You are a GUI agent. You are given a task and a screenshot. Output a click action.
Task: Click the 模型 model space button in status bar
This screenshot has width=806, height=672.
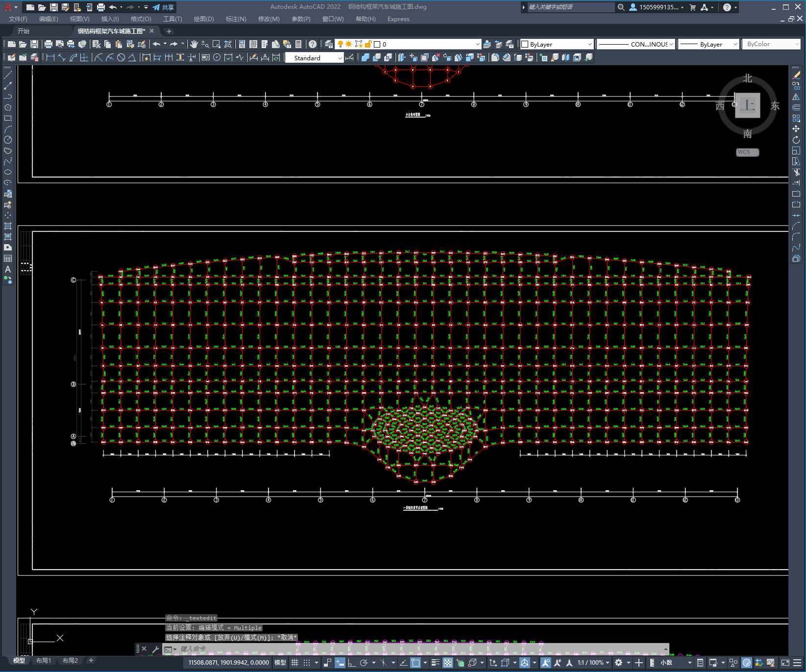pos(280,663)
